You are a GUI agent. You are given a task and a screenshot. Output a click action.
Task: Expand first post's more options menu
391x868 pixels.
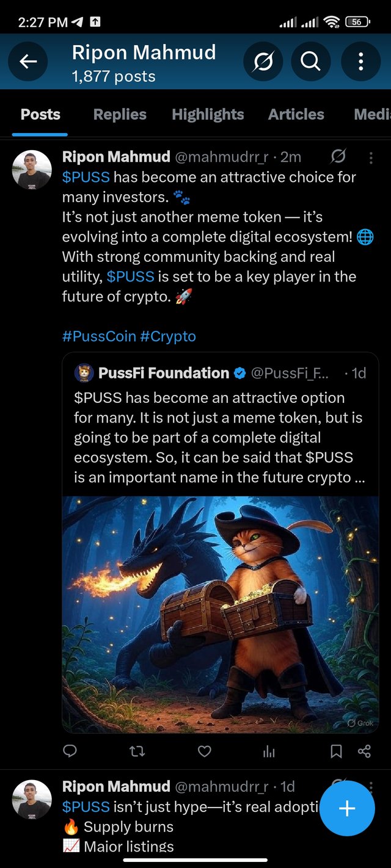pyautogui.click(x=370, y=158)
